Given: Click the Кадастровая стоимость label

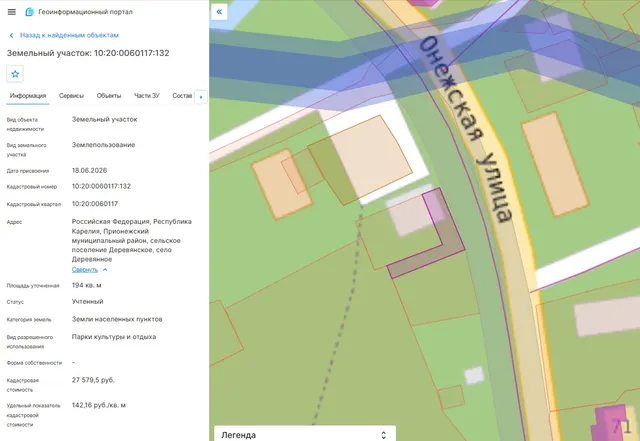Looking at the screenshot, I should coord(22,385).
